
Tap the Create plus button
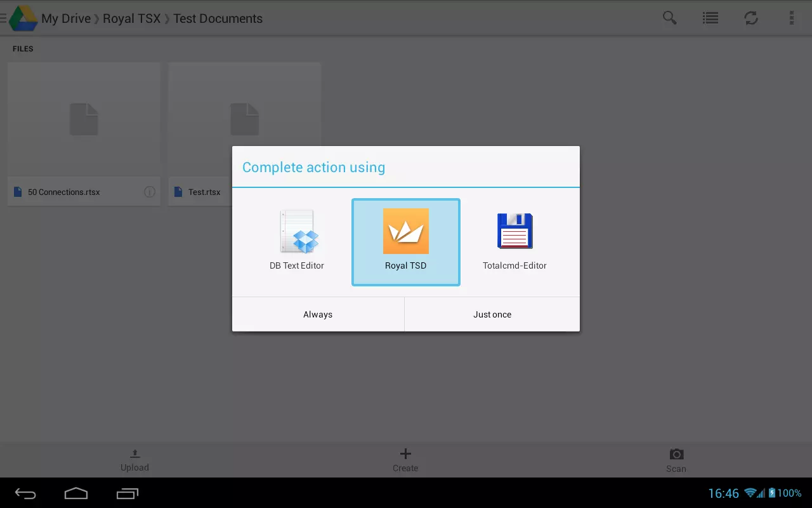tap(405, 460)
